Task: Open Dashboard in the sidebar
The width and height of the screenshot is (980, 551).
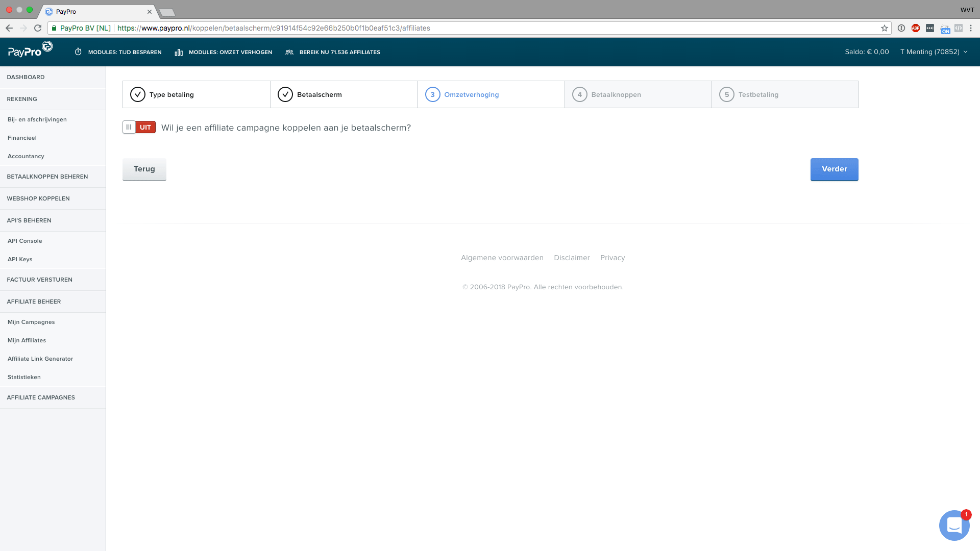Action: (53, 77)
